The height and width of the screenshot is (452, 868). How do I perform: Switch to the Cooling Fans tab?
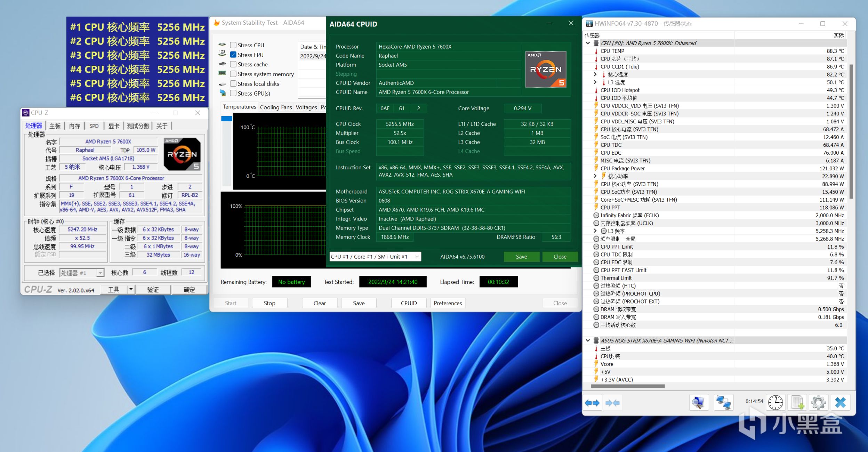[x=276, y=107]
